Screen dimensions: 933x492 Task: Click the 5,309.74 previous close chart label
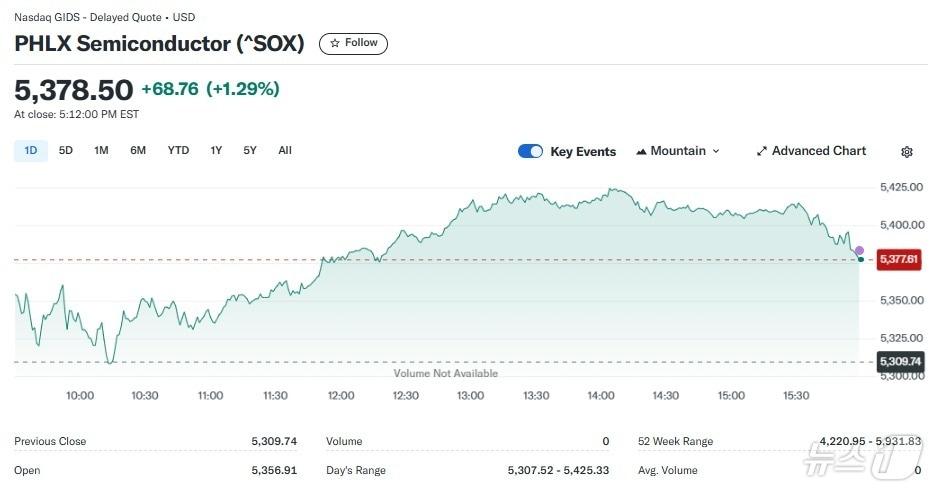coord(899,362)
